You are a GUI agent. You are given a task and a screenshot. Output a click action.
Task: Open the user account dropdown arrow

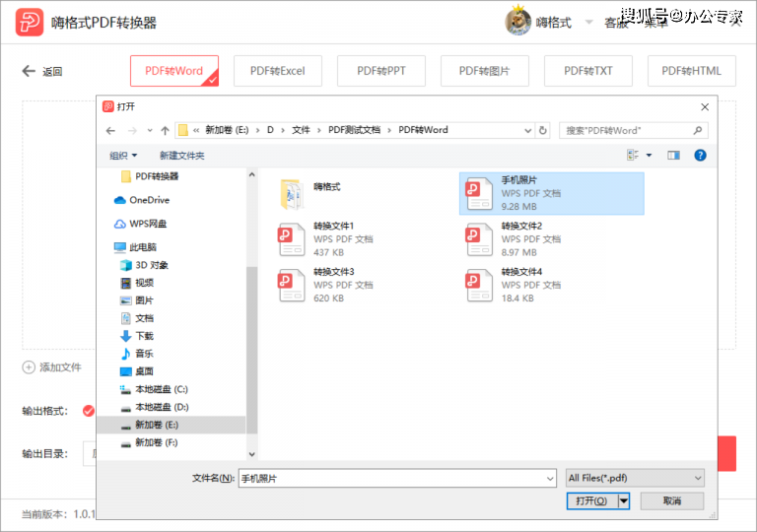point(588,23)
